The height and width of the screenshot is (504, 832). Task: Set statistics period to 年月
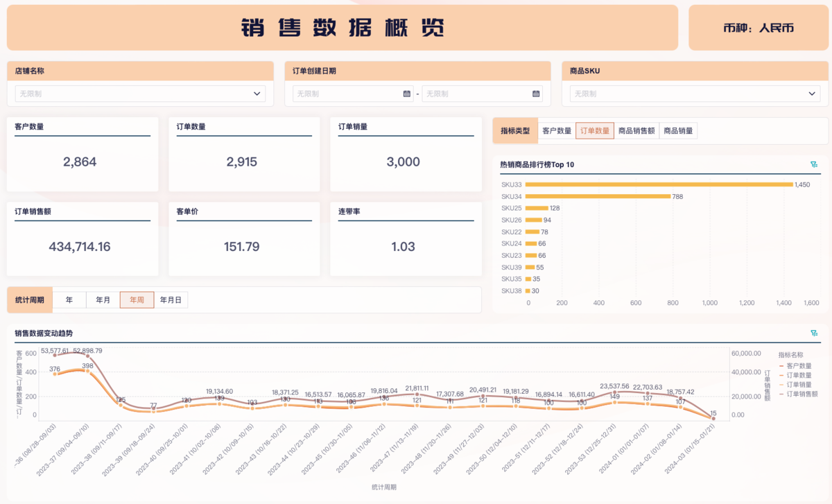pos(103,300)
